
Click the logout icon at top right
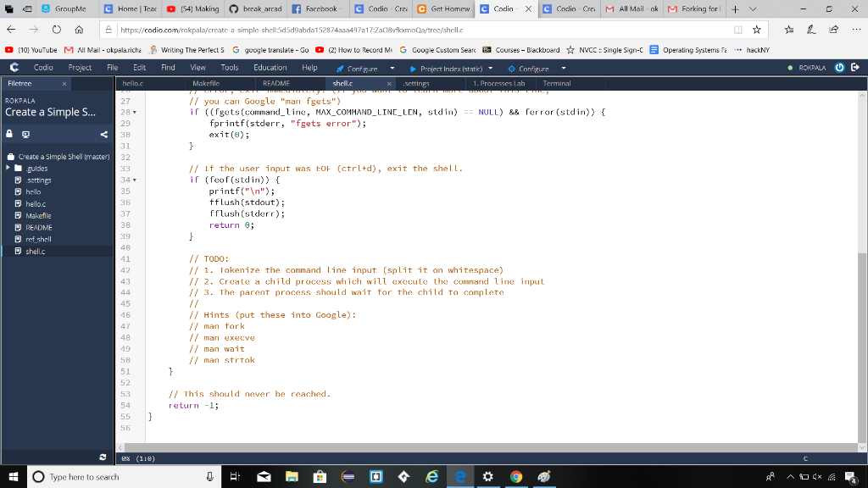tap(855, 68)
